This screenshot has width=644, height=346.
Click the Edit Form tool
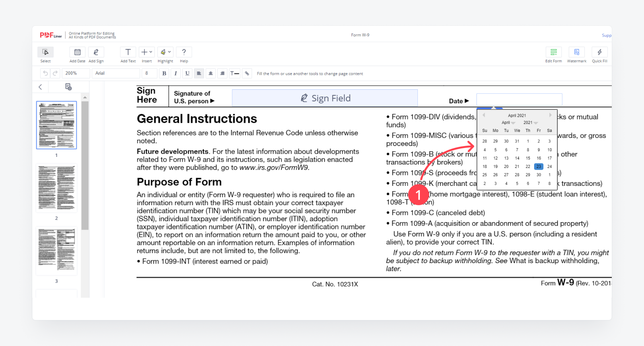tap(553, 52)
